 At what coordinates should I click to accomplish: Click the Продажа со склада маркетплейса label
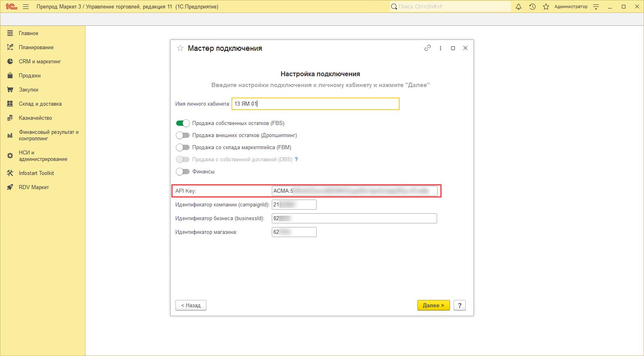point(242,147)
